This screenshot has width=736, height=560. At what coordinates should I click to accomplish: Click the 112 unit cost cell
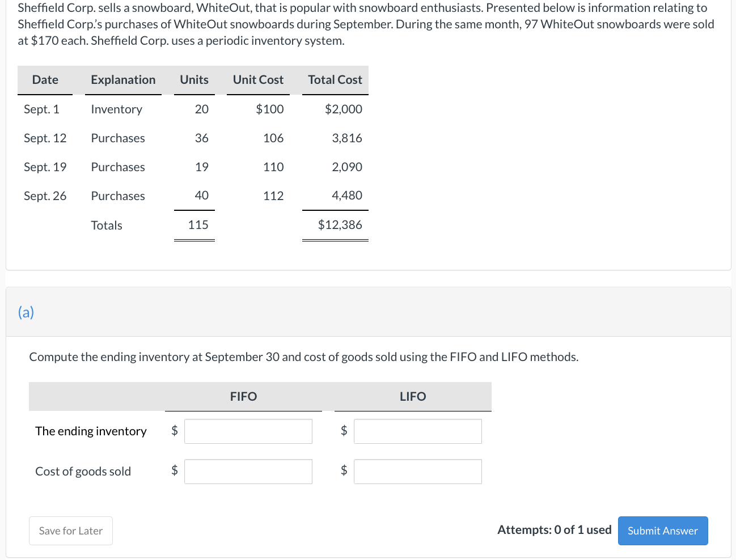[x=273, y=196]
